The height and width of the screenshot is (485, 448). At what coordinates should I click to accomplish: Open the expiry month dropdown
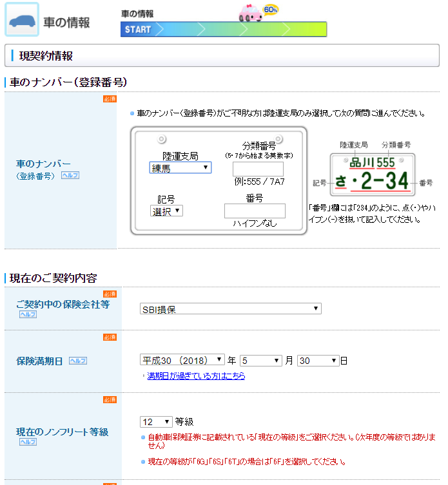(261, 361)
